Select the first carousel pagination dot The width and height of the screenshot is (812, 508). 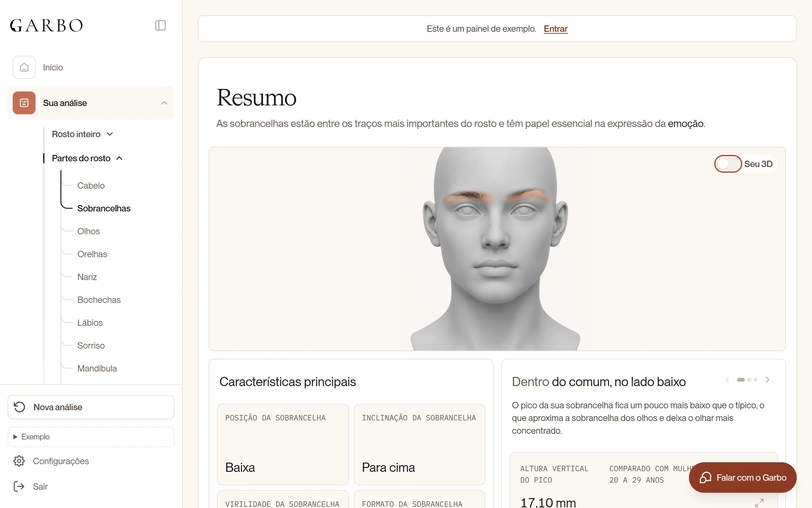click(x=741, y=380)
